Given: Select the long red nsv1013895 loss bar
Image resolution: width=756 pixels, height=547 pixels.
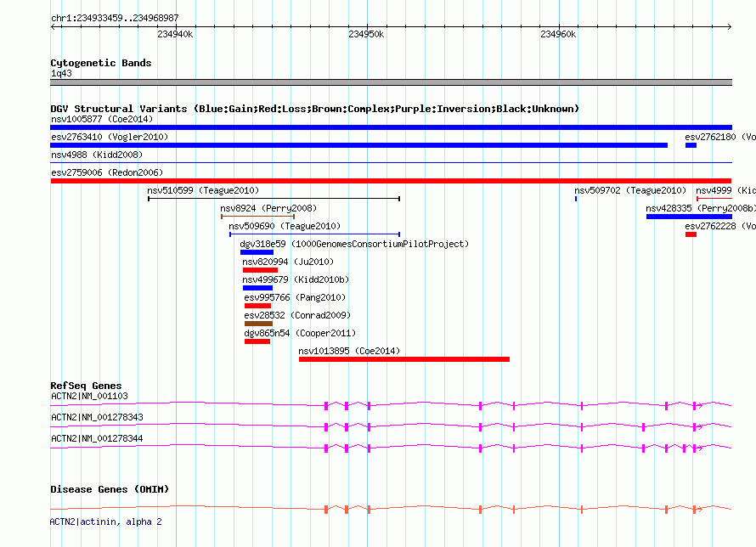Looking at the screenshot, I should pos(404,359).
